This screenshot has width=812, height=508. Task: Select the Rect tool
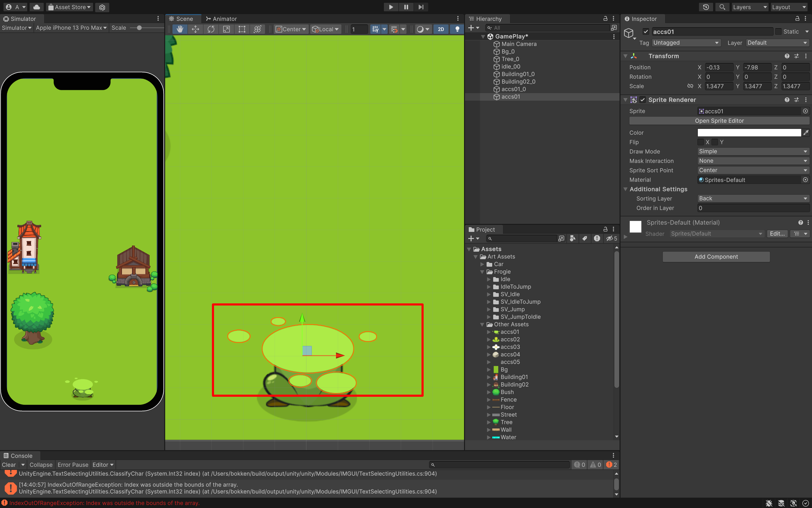tap(242, 29)
